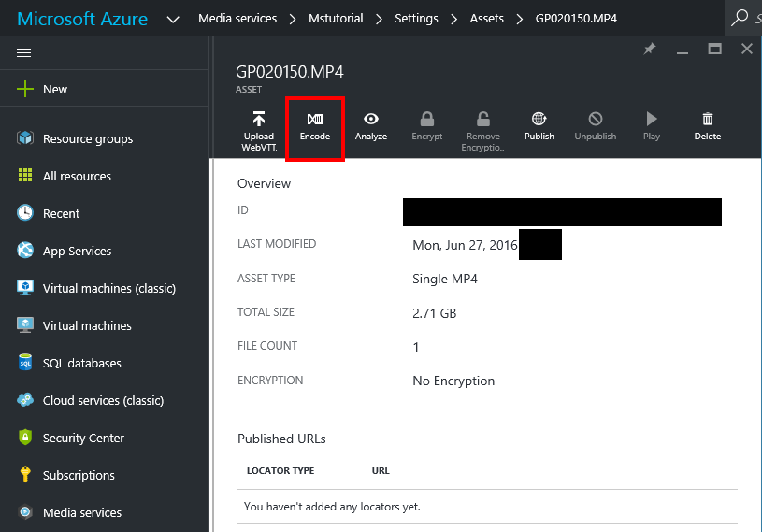Pin the blade with pin icon
The width and height of the screenshot is (762, 532).
[x=649, y=49]
